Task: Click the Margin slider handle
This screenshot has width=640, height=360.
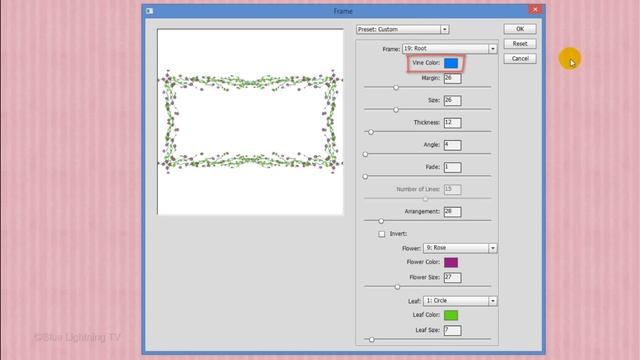Action: (x=396, y=87)
